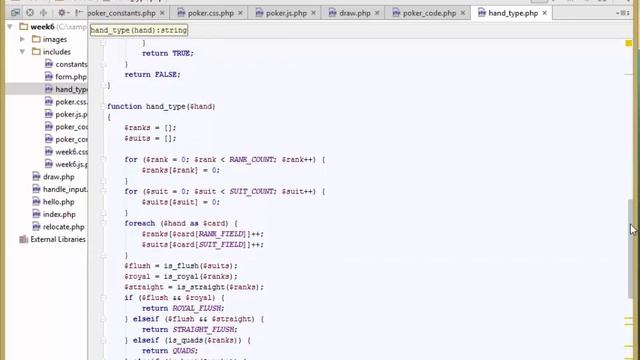The width and height of the screenshot is (640, 360).
Task: Close the draw.php tab
Action: (x=377, y=13)
